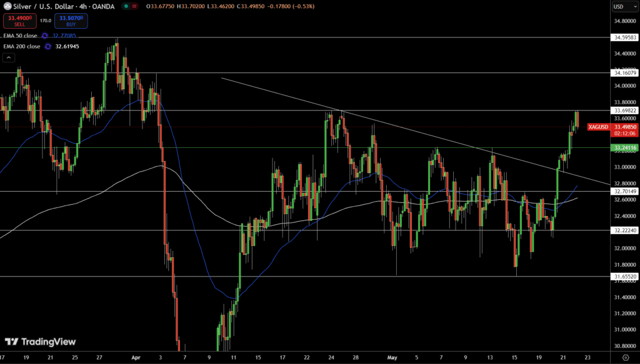The width and height of the screenshot is (640, 364).
Task: Select the EMA 200 close indicator label
Action: 22,46
